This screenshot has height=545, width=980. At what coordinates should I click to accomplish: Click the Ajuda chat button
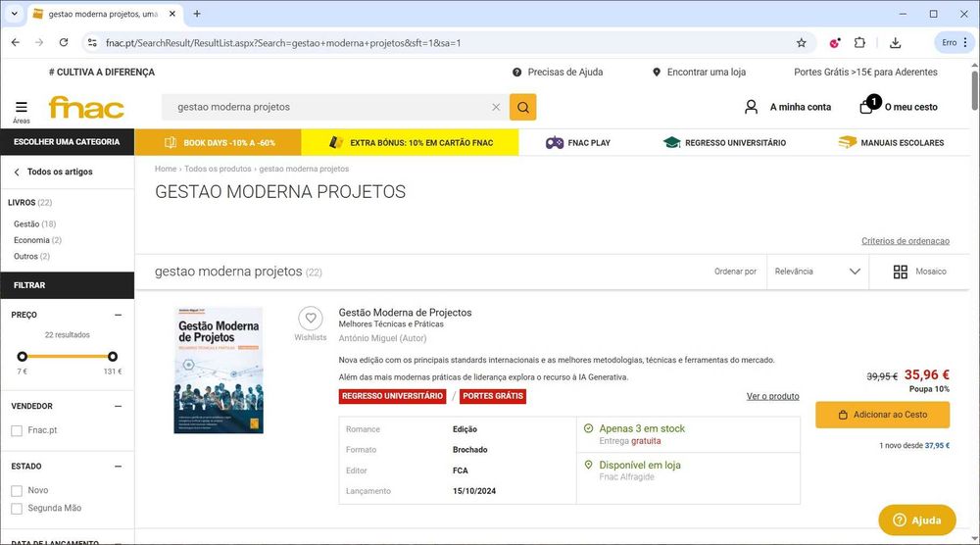[x=917, y=520]
